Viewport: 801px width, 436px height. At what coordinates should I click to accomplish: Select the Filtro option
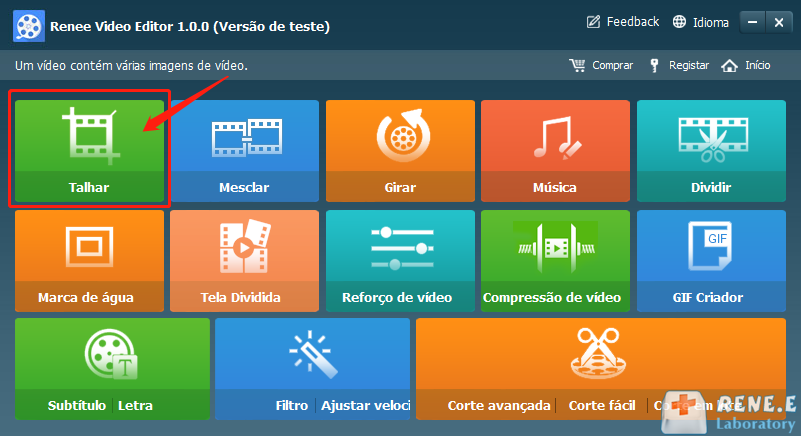coord(292,405)
